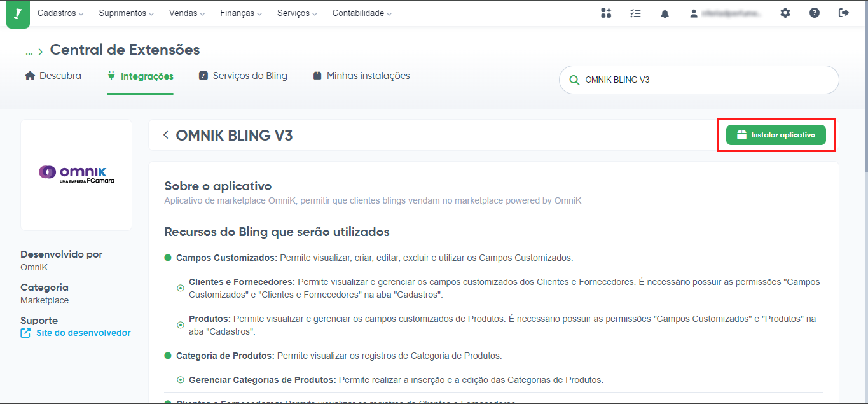Screen dimensions: 868x404
Task: Click the Central de Extensões title
Action: pos(125,50)
